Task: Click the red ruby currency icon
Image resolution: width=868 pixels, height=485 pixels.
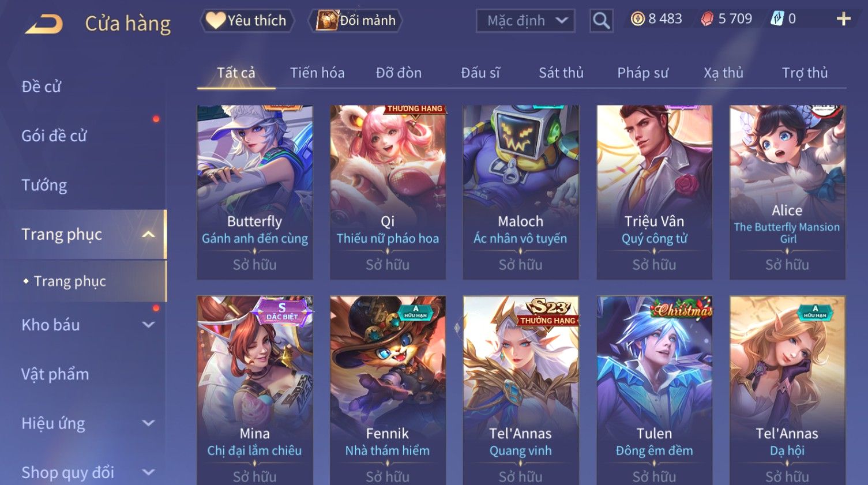Action: [x=707, y=20]
